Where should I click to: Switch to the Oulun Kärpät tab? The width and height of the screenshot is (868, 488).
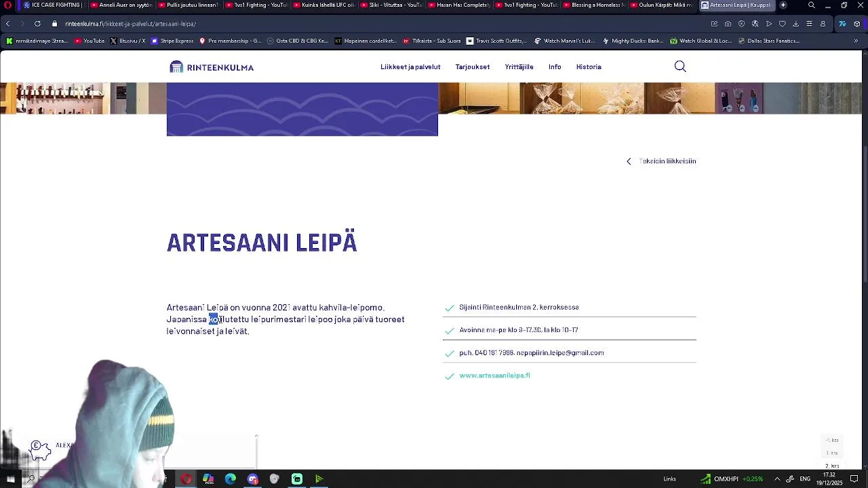coord(662,5)
